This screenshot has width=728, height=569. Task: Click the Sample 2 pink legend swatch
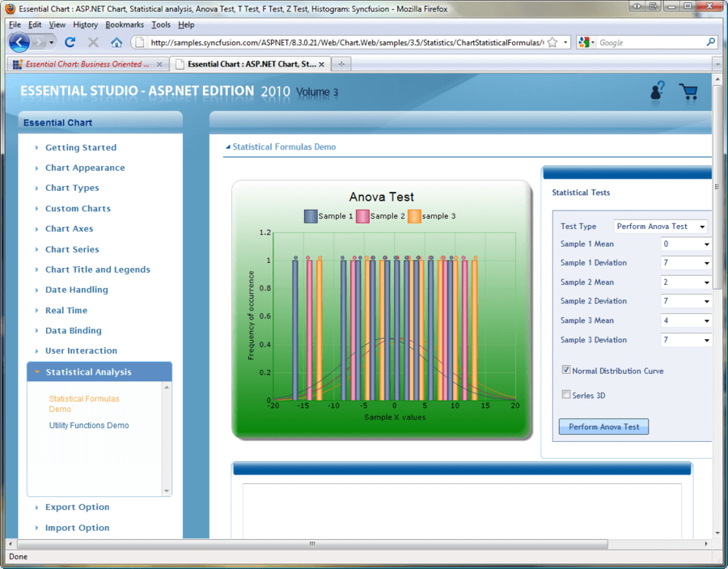pyautogui.click(x=362, y=216)
